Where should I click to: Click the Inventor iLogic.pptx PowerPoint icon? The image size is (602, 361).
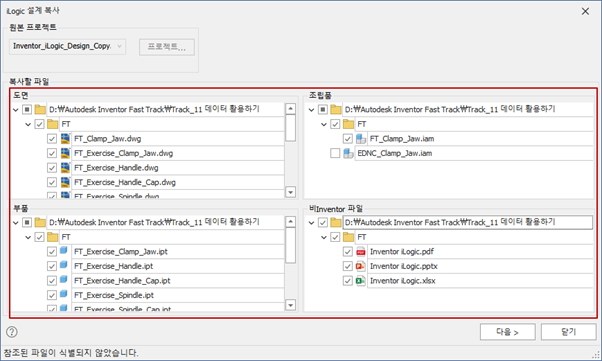point(361,266)
